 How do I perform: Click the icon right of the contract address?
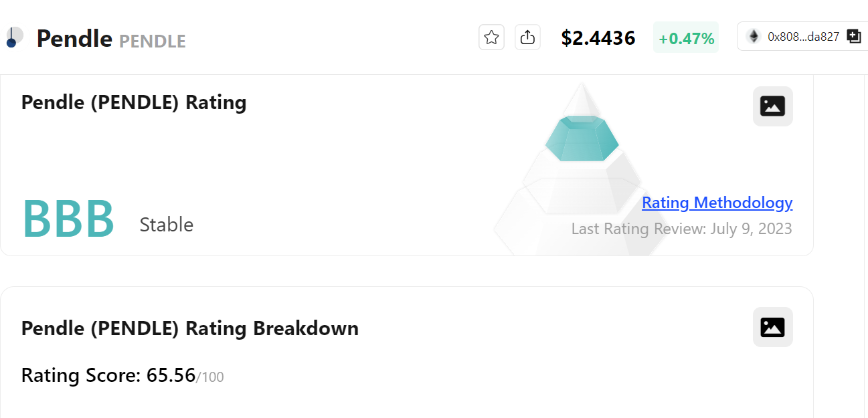pyautogui.click(x=854, y=37)
